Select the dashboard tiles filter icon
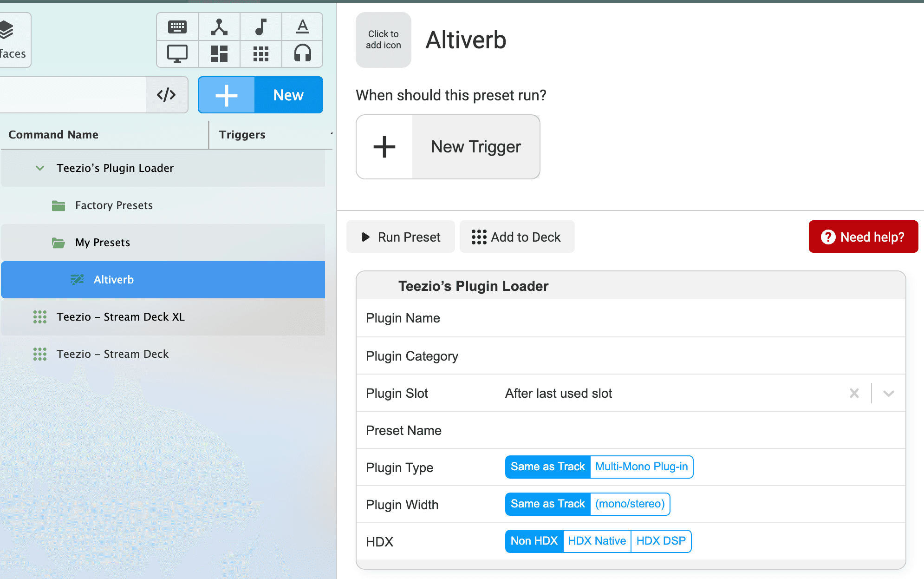 [x=219, y=53]
